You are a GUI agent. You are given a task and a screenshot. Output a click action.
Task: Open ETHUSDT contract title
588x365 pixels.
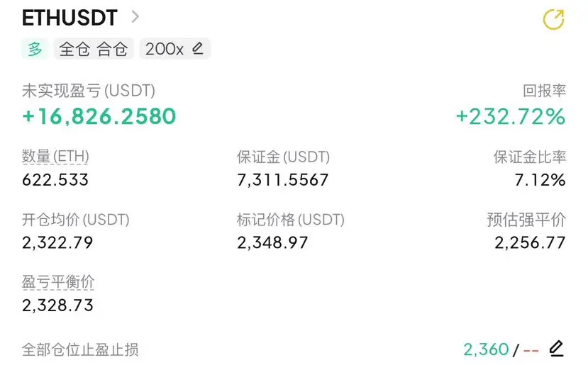(x=70, y=18)
